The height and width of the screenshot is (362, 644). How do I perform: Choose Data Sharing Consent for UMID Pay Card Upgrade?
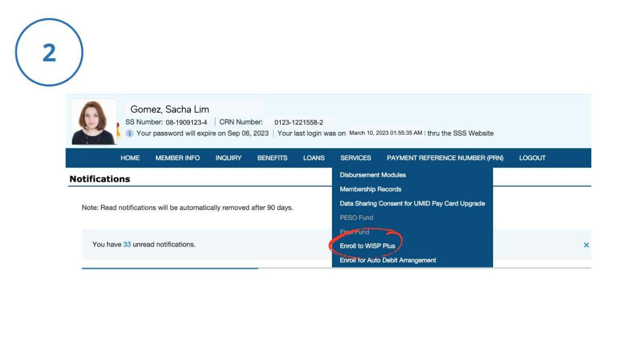click(413, 204)
